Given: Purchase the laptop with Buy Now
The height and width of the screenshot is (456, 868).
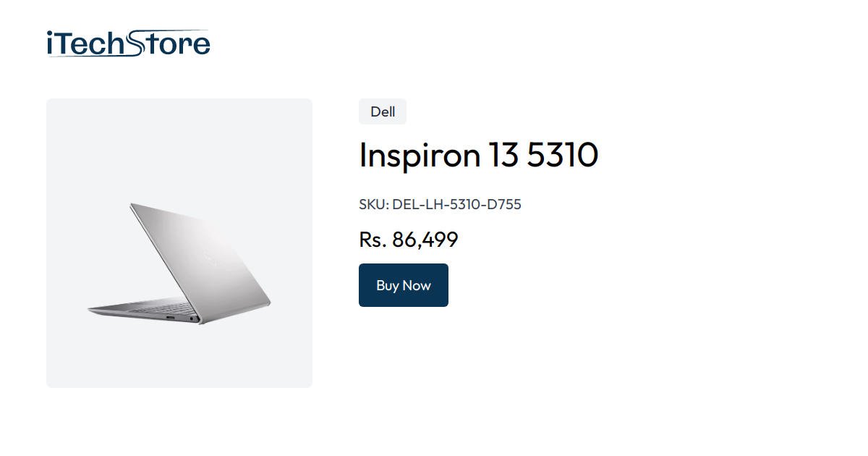Looking at the screenshot, I should tap(403, 285).
